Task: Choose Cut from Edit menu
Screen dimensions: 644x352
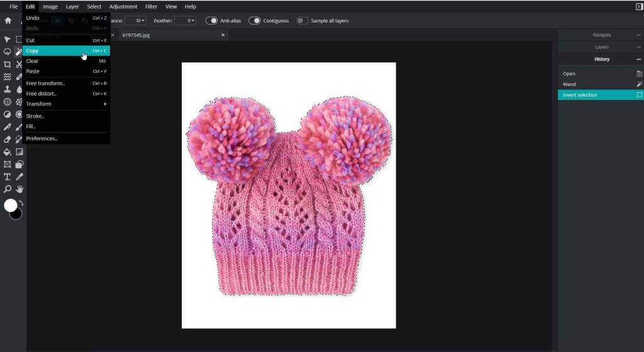Action: coord(65,40)
